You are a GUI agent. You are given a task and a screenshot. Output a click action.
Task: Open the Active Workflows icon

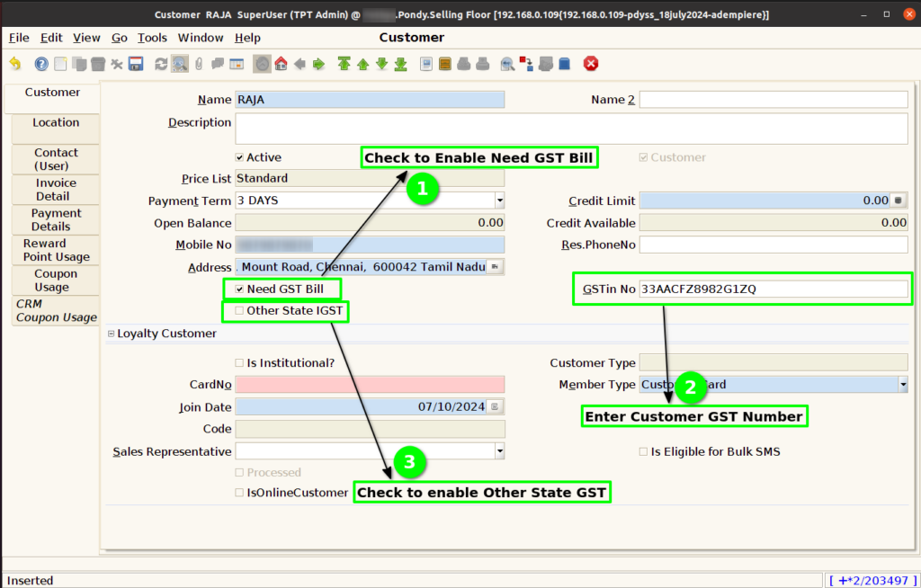[526, 64]
